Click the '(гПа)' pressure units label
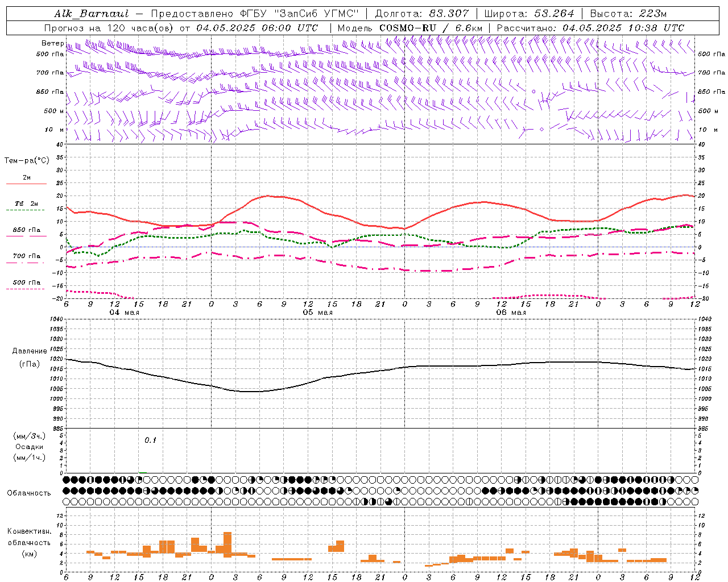The image size is (728, 582). tap(30, 364)
